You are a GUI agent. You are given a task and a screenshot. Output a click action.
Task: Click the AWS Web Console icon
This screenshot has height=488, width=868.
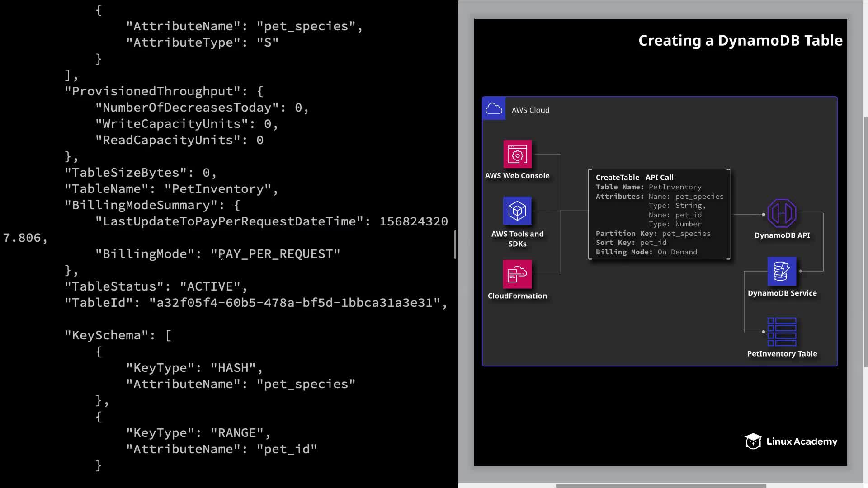click(x=517, y=155)
